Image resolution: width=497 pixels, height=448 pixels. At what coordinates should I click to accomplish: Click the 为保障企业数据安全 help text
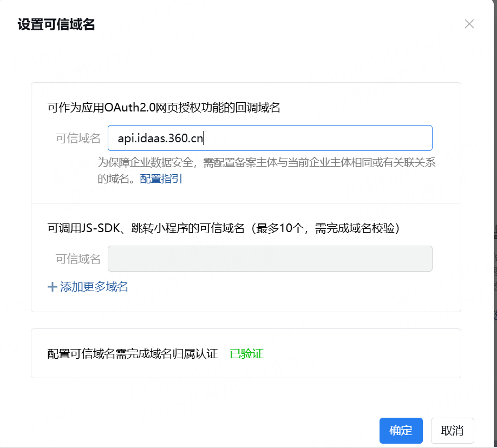point(266,163)
